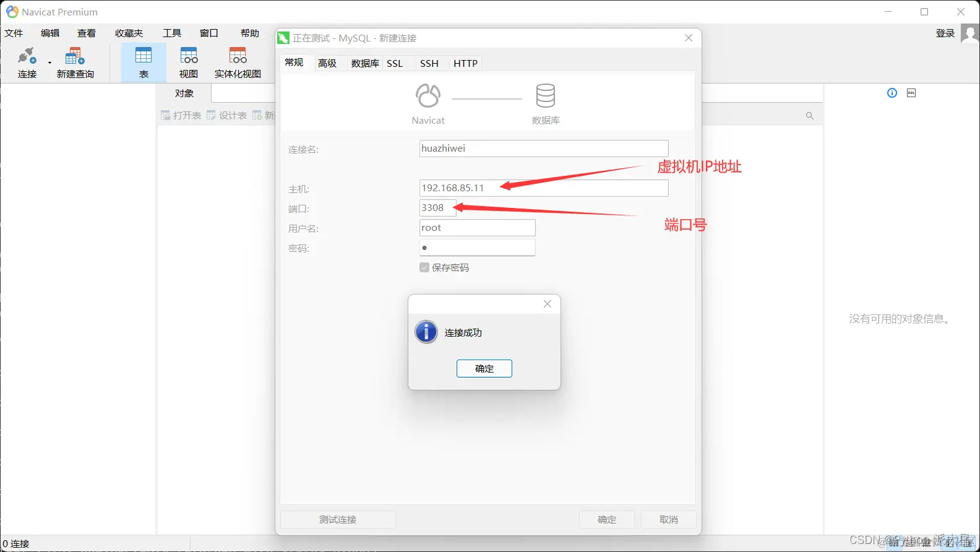Click the connection name field huazhiwei
Image resolution: width=980 pixels, height=552 pixels.
pos(544,149)
